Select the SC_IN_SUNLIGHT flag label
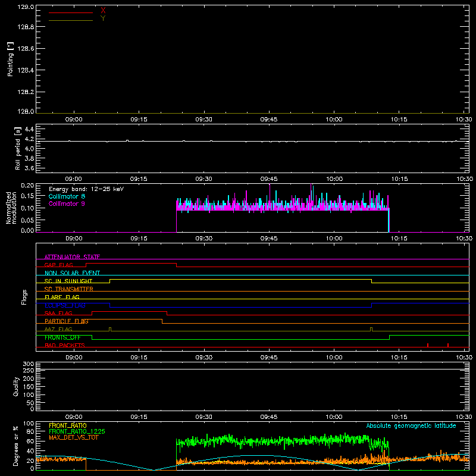The image size is (476, 476). tap(68, 281)
